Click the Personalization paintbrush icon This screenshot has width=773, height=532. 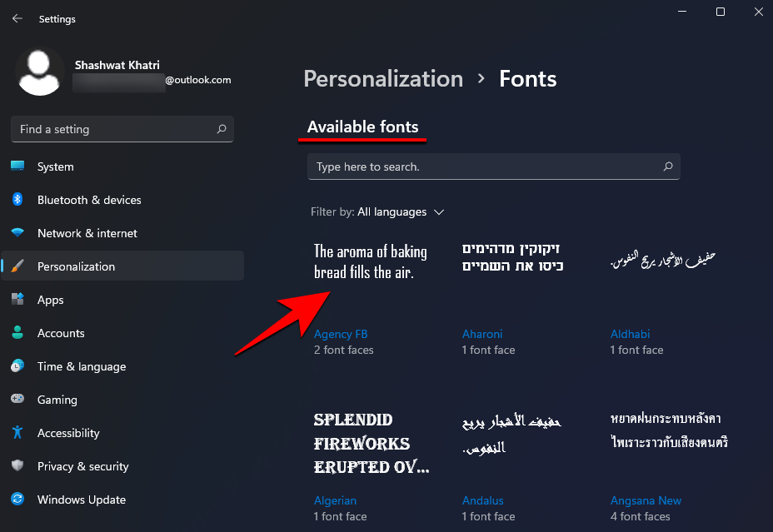pos(18,266)
